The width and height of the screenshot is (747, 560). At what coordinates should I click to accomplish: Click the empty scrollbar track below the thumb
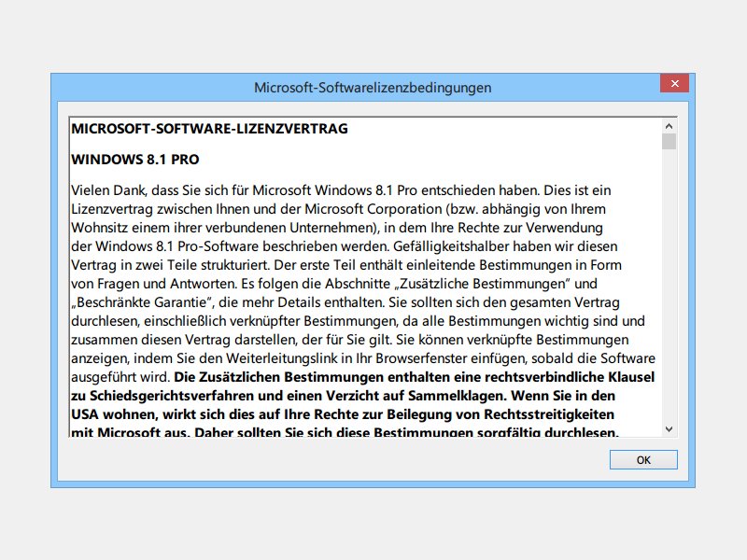(669, 286)
